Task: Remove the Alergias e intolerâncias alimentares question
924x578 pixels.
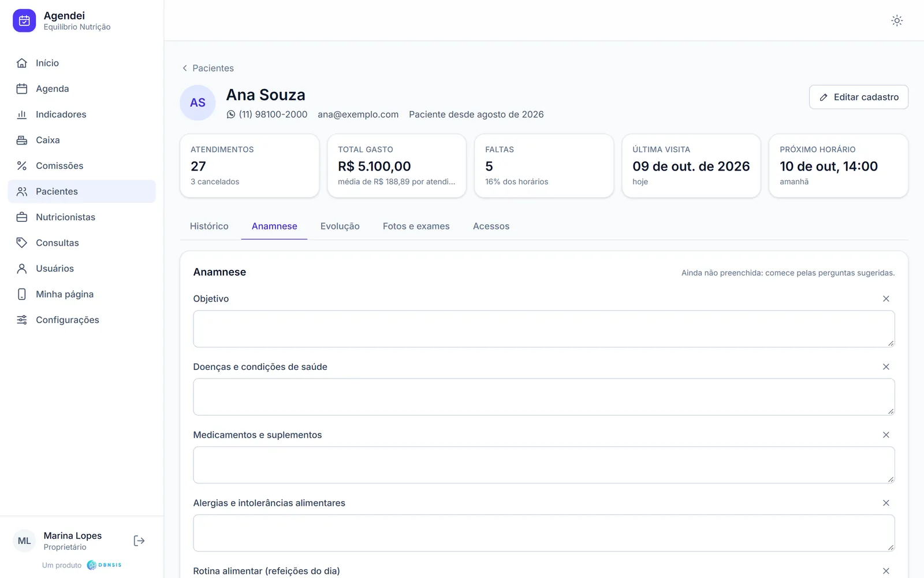Action: click(x=886, y=503)
